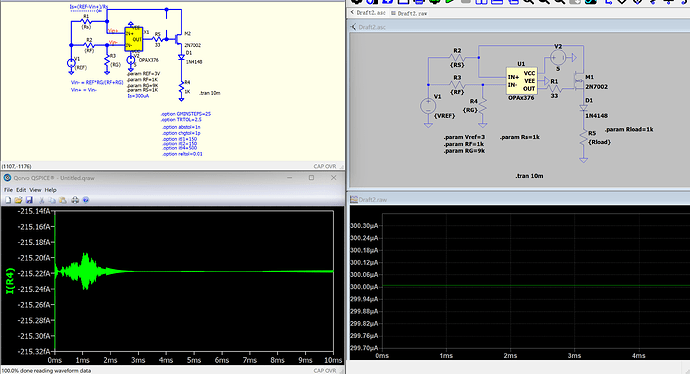690x374 pixels.
Task: Click the Qorvo QSPICE logo in title bar
Action: pos(7,178)
